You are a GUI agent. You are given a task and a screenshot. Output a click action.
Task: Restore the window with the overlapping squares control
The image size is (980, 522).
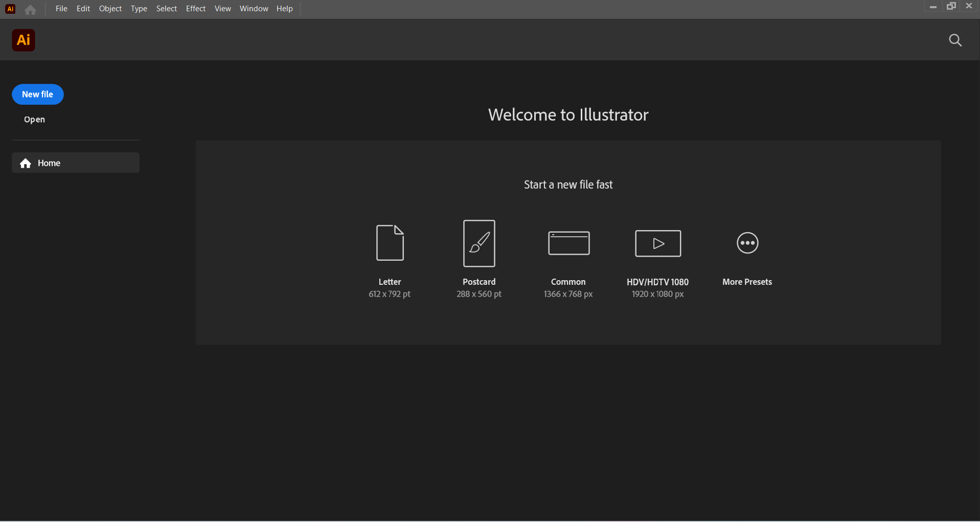951,6
